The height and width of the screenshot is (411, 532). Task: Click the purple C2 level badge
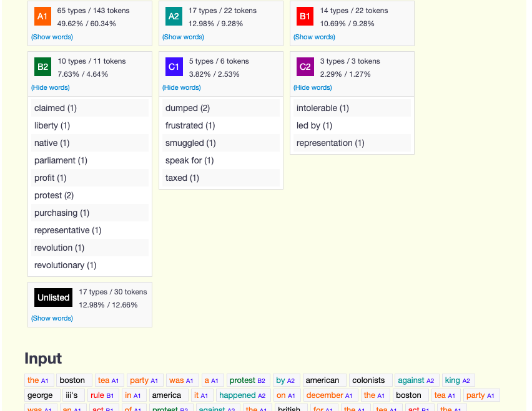[x=305, y=67]
